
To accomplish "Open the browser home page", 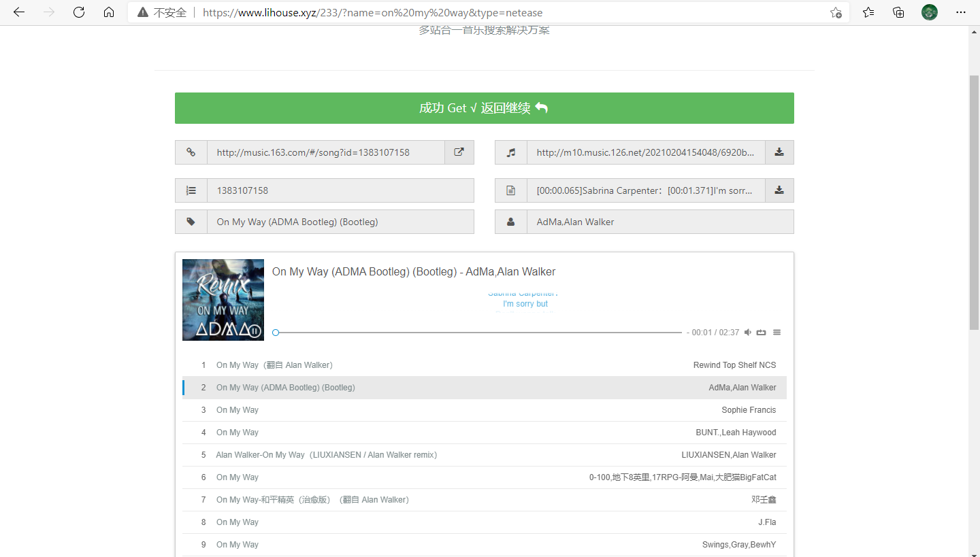I will pos(109,12).
